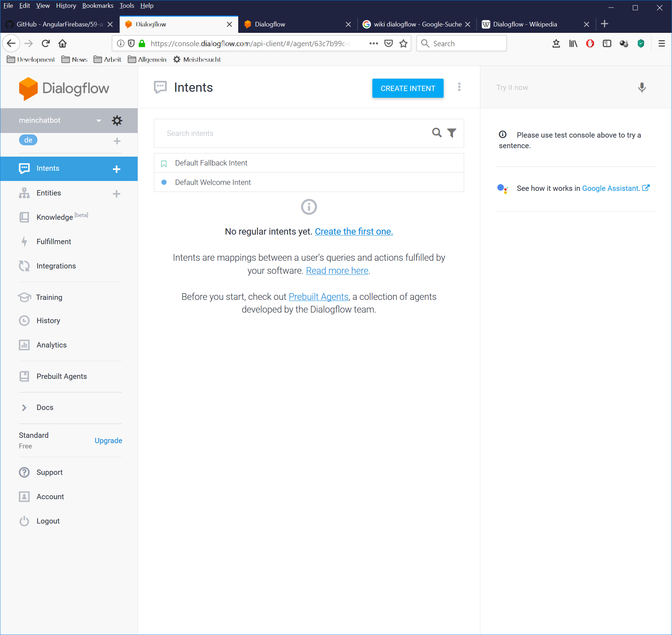Click the Dialogflow logo

[64, 89]
